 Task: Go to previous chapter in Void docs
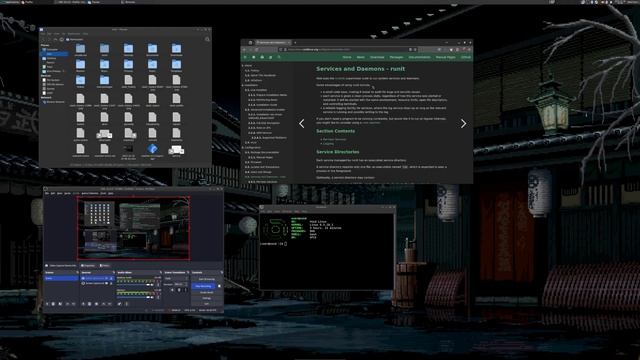[x=302, y=123]
